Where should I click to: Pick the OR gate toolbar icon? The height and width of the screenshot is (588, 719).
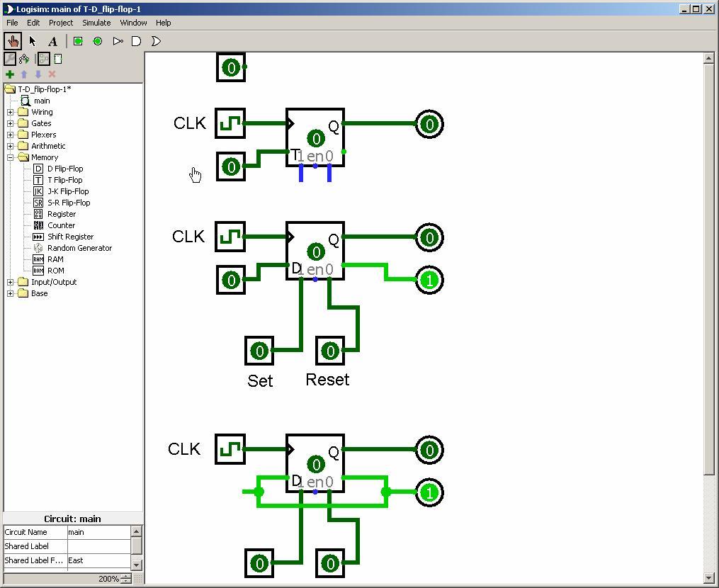click(x=156, y=41)
